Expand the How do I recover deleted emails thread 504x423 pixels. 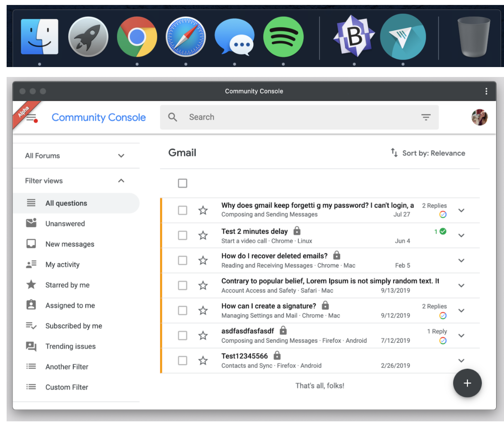tap(461, 260)
